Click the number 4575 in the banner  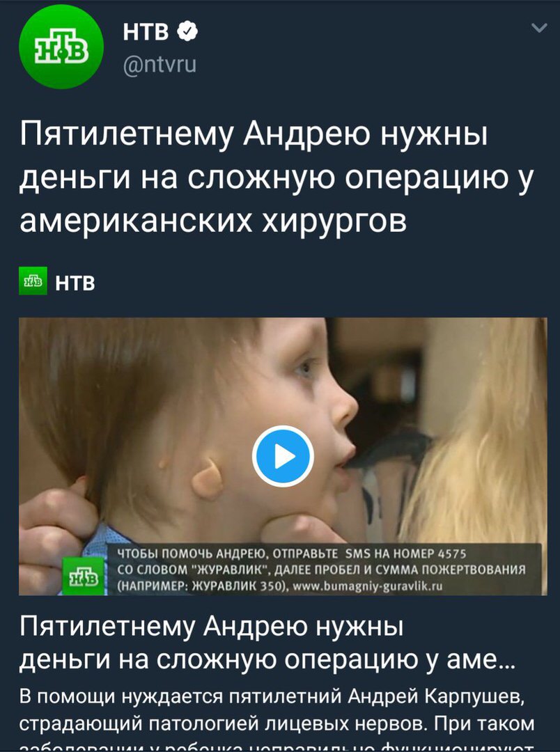tap(451, 554)
